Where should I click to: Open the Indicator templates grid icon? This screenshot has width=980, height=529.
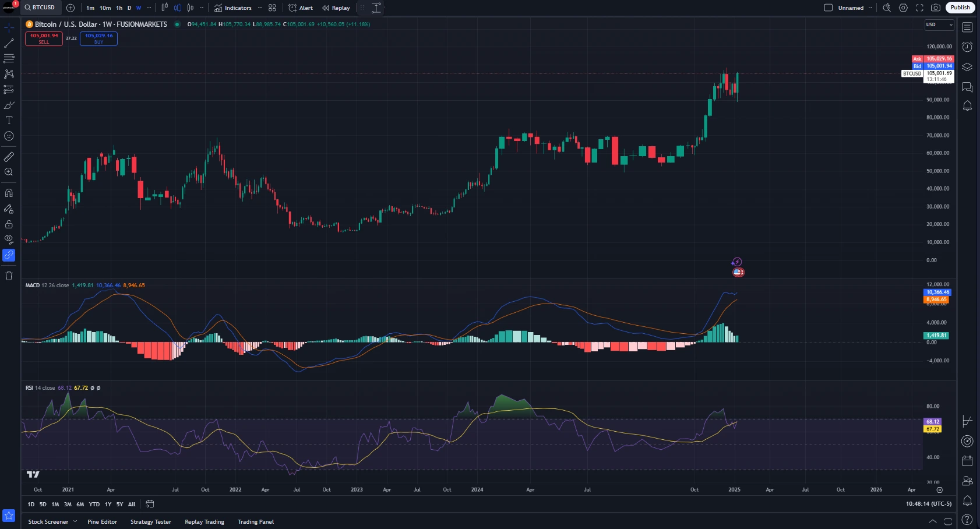(272, 8)
